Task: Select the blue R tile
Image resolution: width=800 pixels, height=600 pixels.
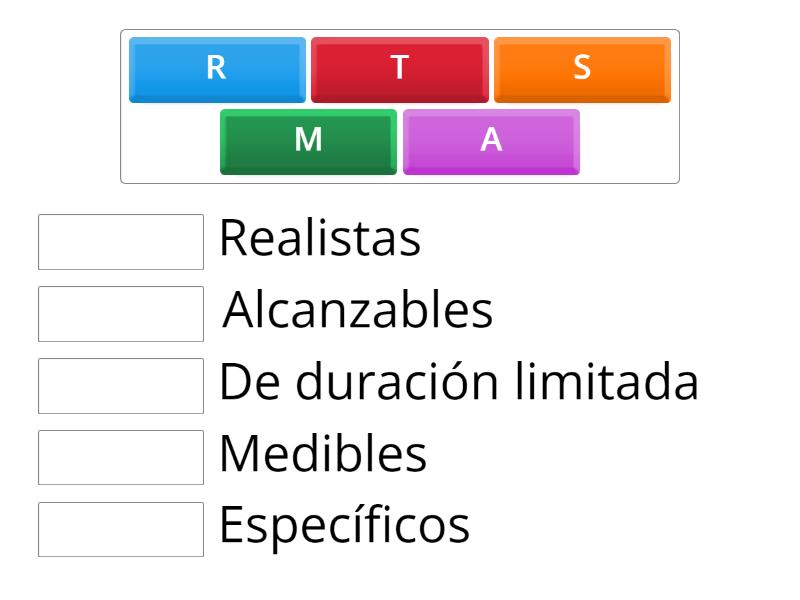Action: coord(217,69)
